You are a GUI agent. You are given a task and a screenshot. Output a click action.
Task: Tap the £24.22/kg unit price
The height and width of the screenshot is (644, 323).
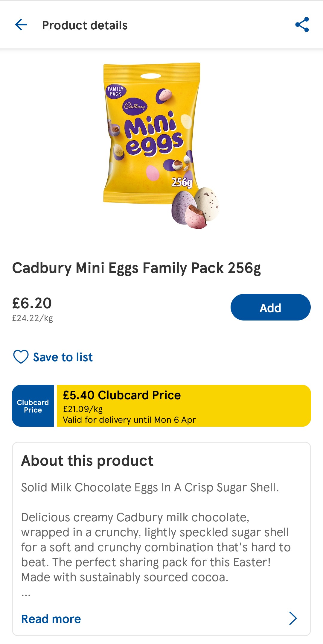[x=33, y=318]
